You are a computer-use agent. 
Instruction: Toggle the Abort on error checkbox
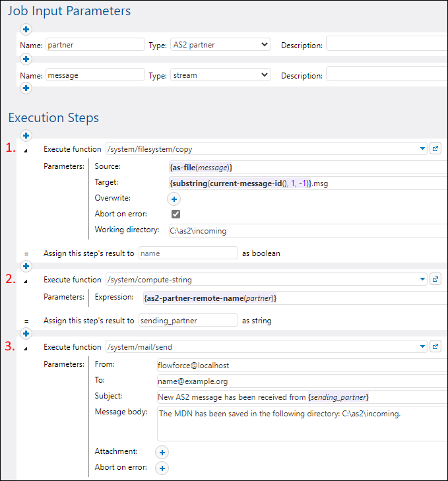[x=176, y=214]
